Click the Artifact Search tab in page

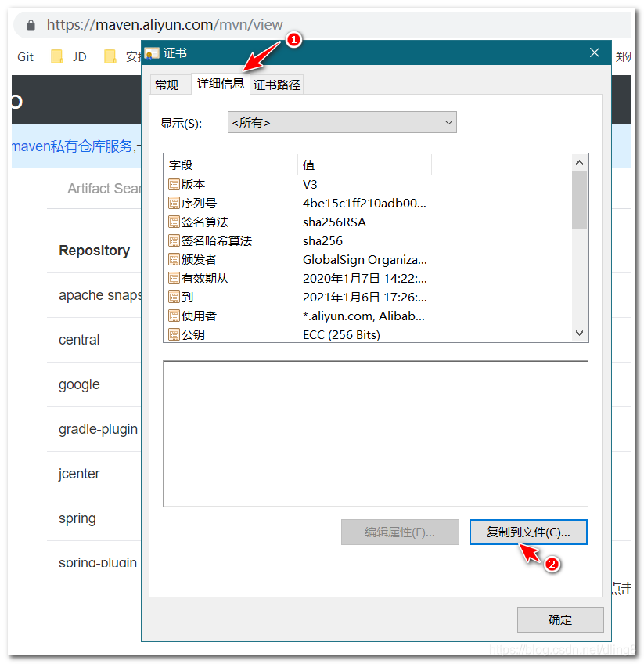coord(104,189)
